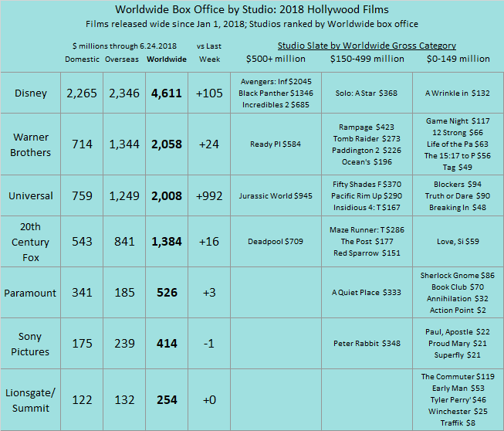Click the Sony Pictures studio cell
The width and height of the screenshot is (504, 431).
point(31,344)
